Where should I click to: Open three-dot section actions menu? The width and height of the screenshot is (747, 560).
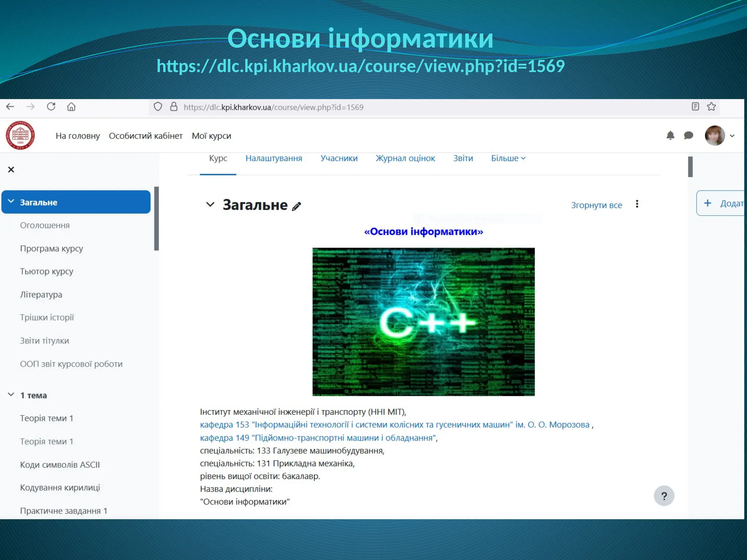click(637, 204)
